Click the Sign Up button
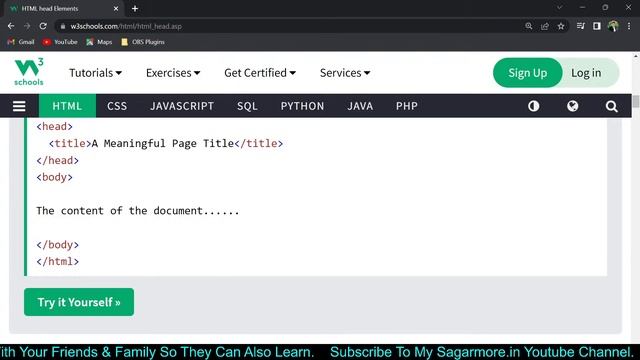The height and width of the screenshot is (360, 640). point(527,73)
